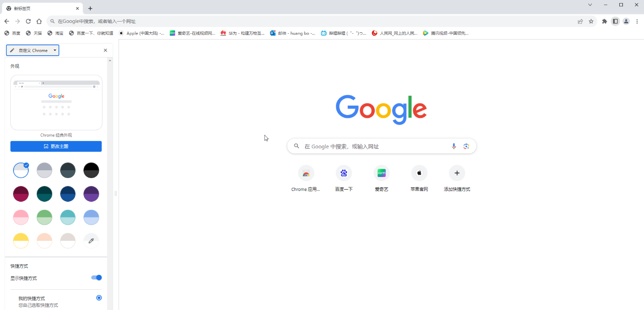Click the Google search box on page

(x=381, y=146)
